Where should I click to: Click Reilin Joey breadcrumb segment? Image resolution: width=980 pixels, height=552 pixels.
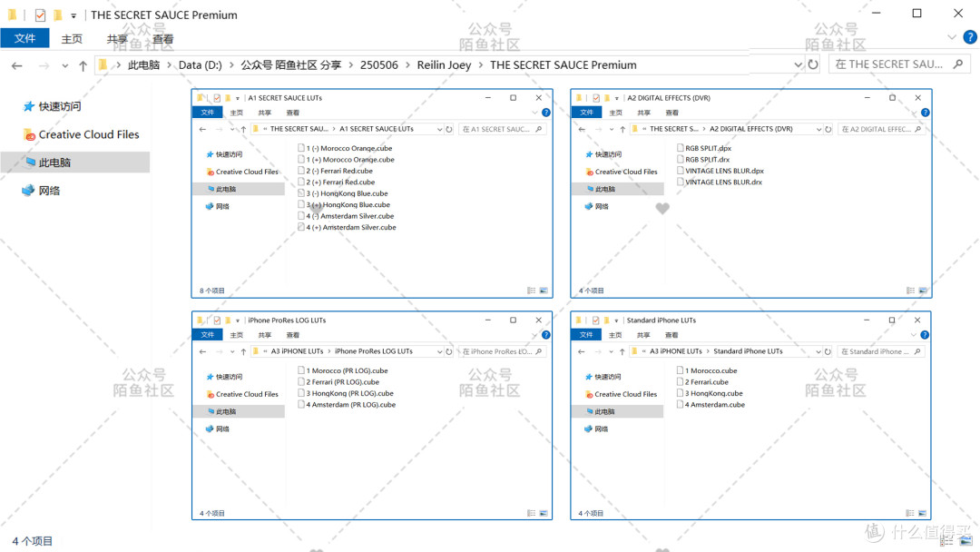[x=444, y=65]
